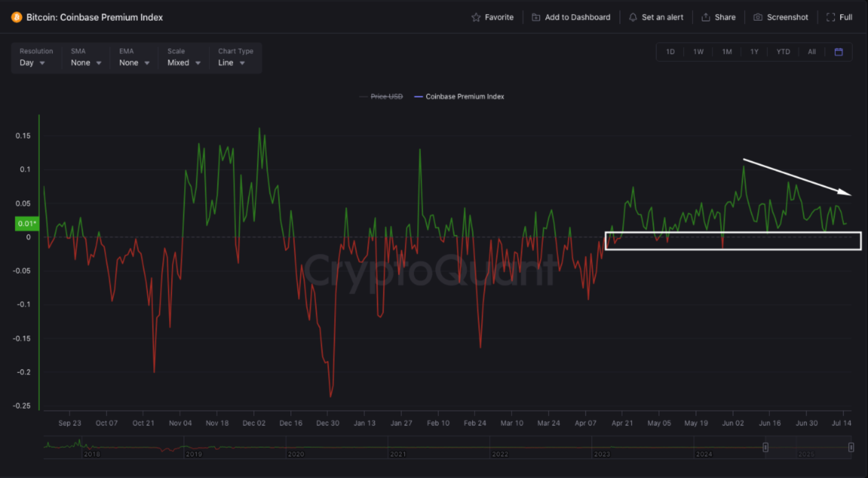Enable the YTD time range

[x=783, y=52]
